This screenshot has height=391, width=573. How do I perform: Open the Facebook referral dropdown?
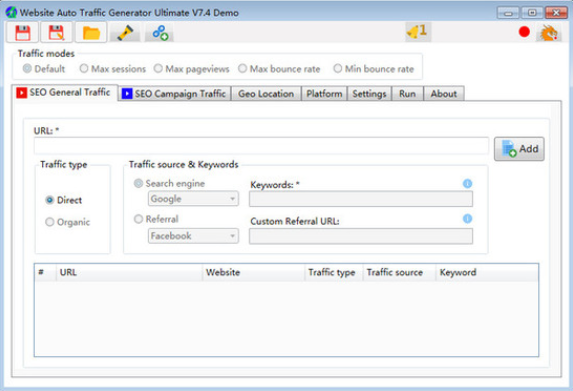193,236
